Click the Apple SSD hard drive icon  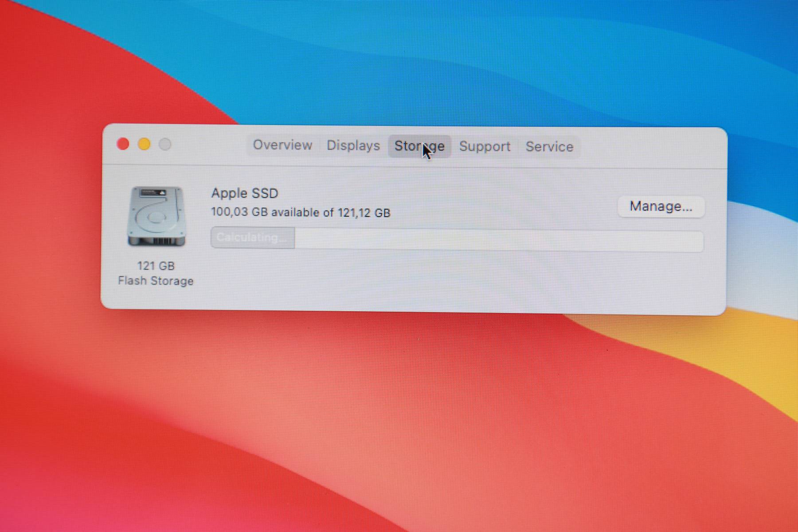click(x=156, y=217)
